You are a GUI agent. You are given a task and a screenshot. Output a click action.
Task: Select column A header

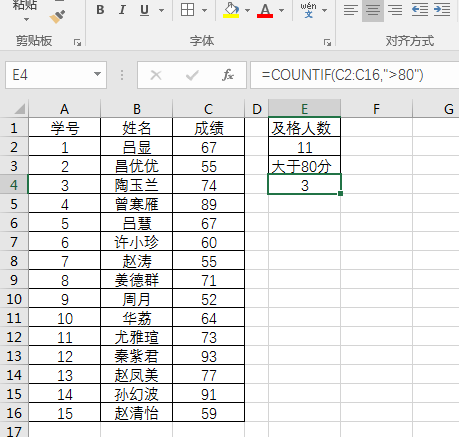pyautogui.click(x=65, y=109)
